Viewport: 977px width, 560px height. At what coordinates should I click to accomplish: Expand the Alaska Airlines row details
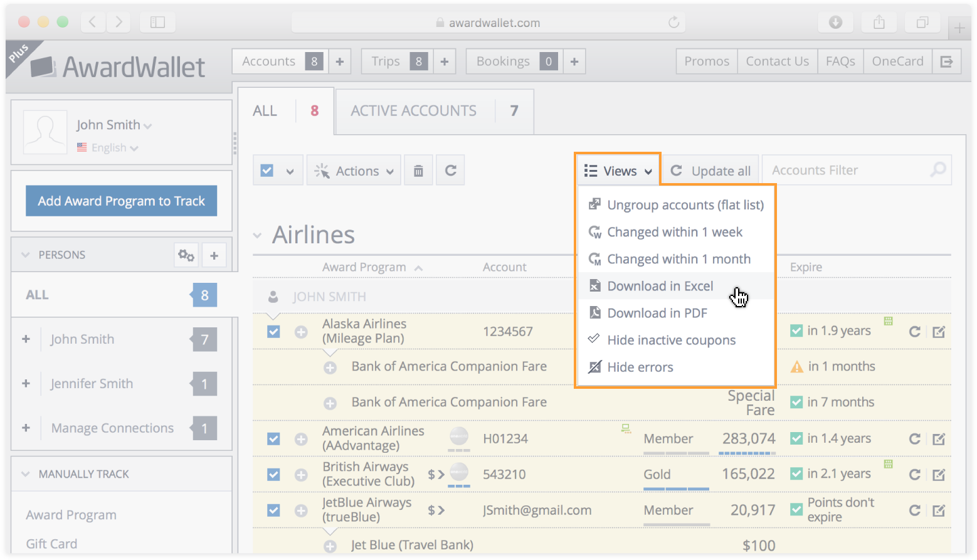[x=301, y=332]
